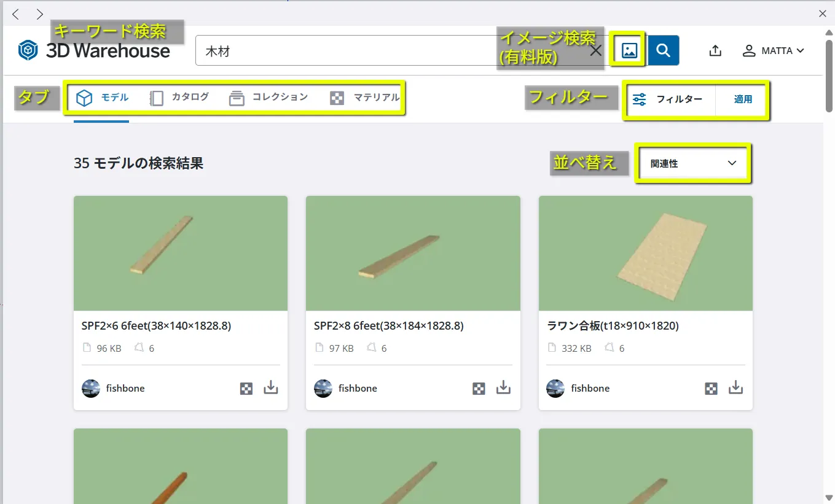
Task: Click fishbone avatar on SPF2×8 6feet card
Action: 323,388
